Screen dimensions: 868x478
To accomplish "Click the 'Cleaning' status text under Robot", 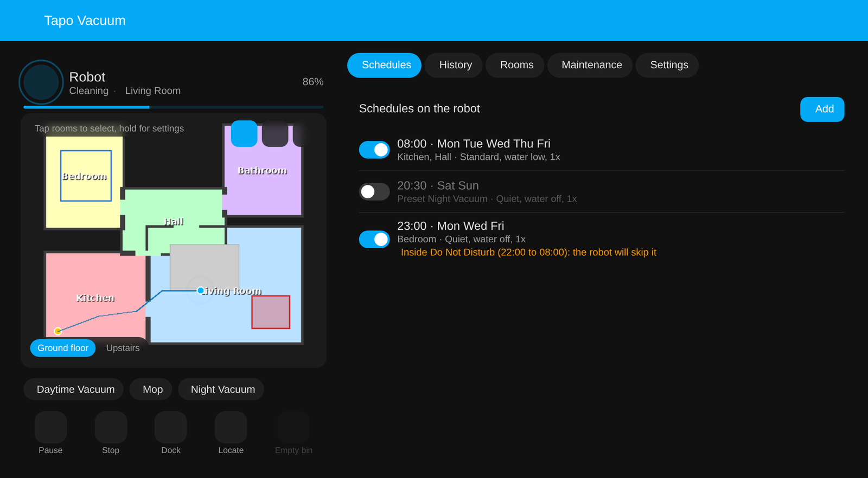I will click(89, 91).
